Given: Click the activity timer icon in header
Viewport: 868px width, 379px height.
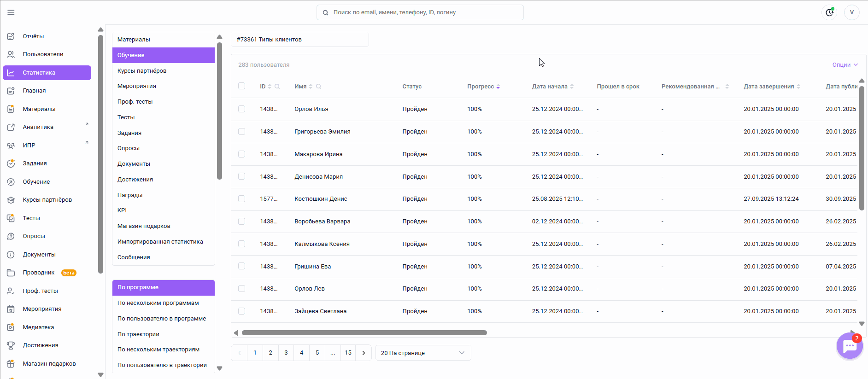Looking at the screenshot, I should coord(829,12).
